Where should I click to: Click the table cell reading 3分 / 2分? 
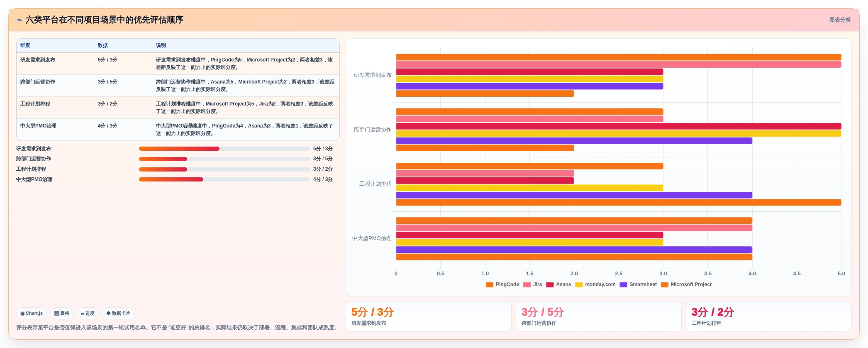pyautogui.click(x=107, y=104)
